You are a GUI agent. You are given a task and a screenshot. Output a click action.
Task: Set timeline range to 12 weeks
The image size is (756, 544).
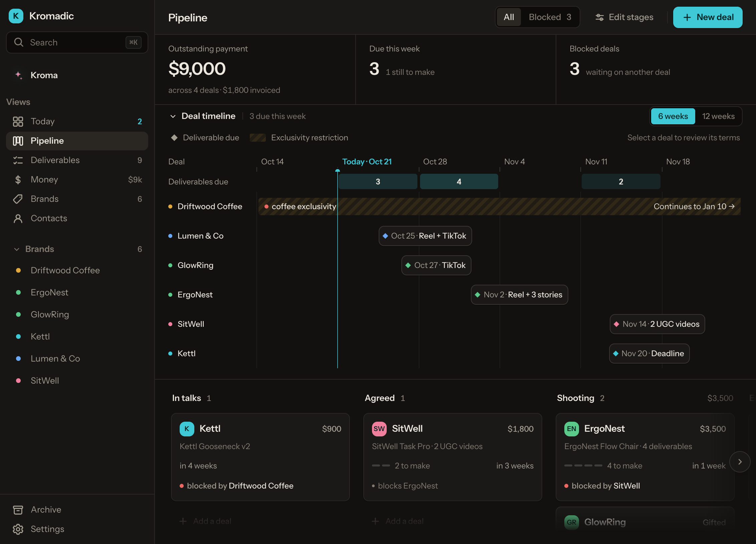click(x=718, y=116)
